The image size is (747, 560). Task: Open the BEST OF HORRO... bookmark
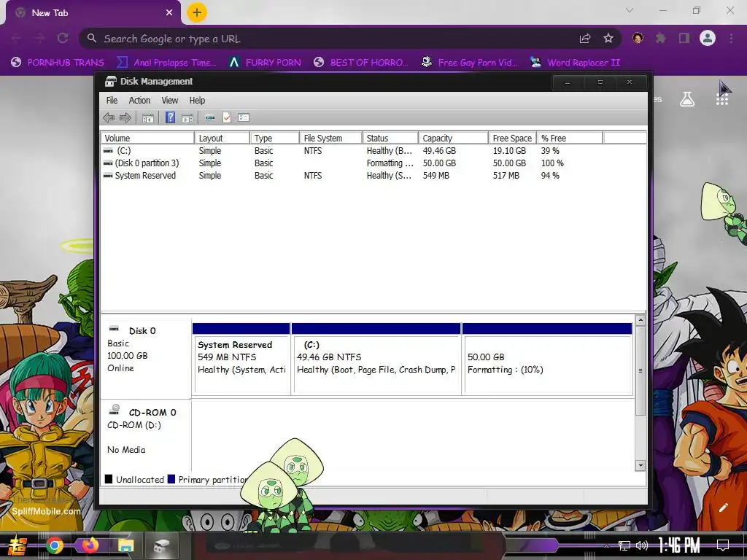[x=361, y=63]
